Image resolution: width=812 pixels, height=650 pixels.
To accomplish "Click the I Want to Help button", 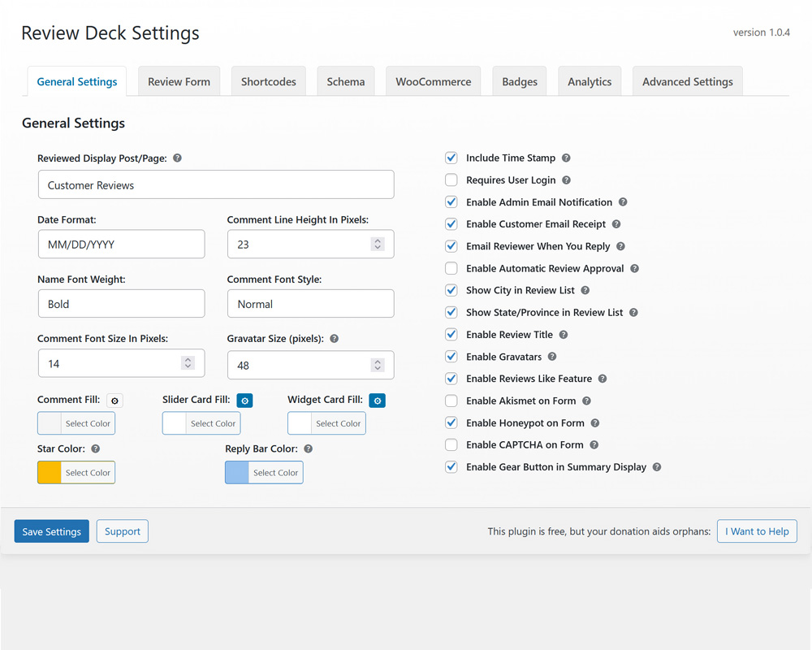I will (x=757, y=531).
